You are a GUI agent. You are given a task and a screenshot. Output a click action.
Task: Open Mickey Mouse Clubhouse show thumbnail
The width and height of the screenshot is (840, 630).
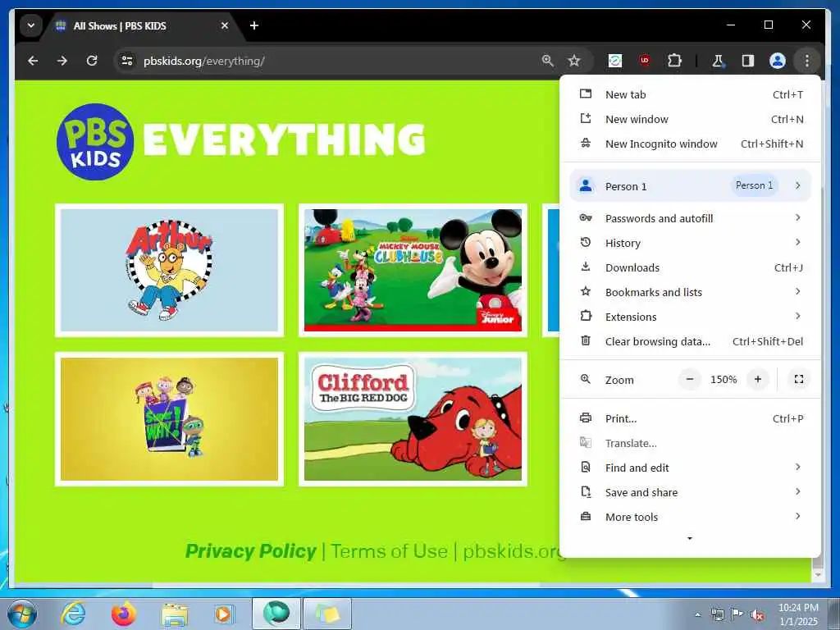click(x=413, y=270)
